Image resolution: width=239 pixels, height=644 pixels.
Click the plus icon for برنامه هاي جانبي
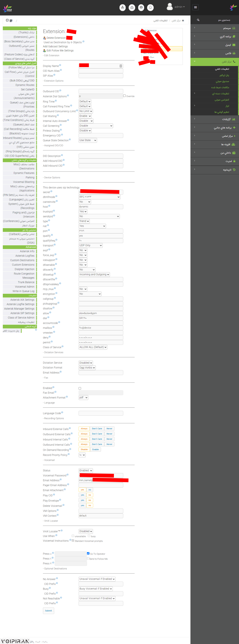[234, 127]
